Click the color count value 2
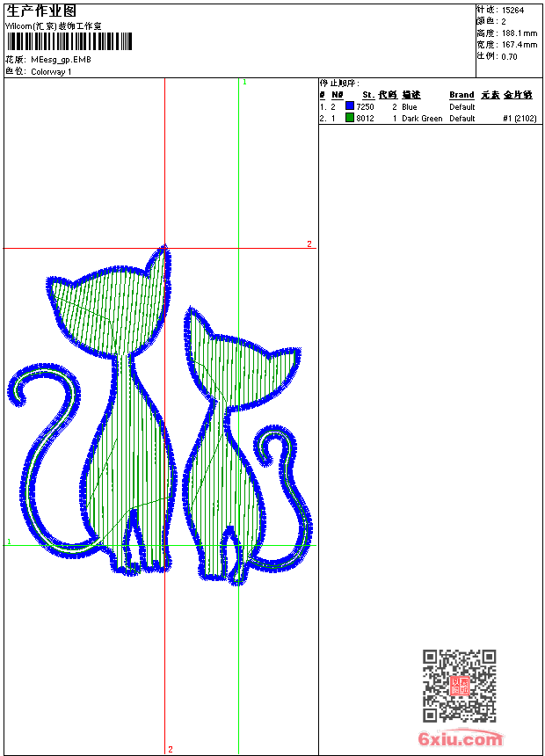 point(504,22)
